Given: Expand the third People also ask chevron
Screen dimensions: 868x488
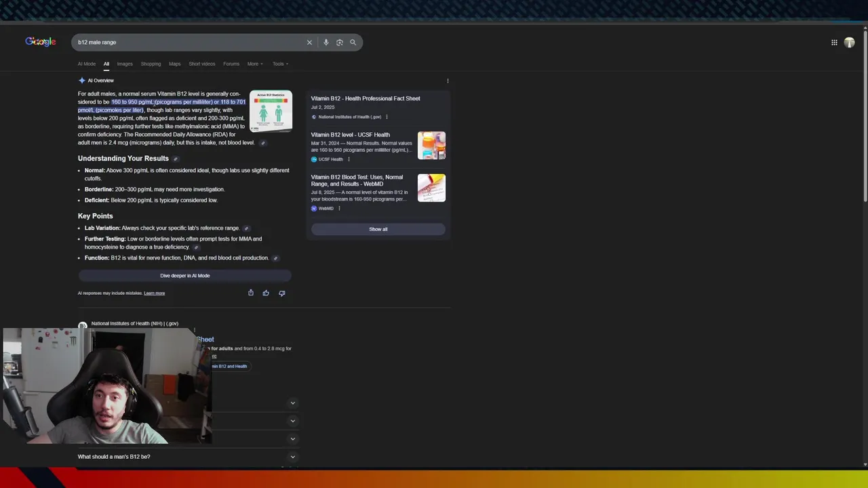Looking at the screenshot, I should coord(293,439).
